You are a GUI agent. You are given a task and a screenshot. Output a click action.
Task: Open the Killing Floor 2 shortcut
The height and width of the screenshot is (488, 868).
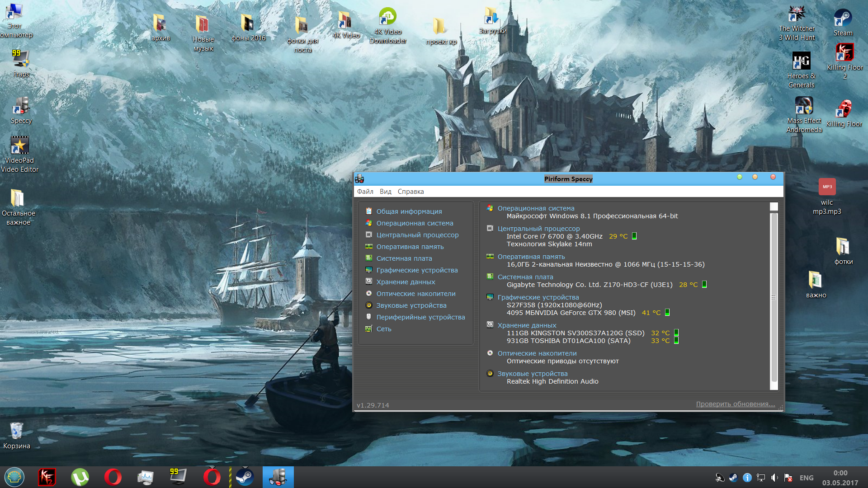(844, 61)
